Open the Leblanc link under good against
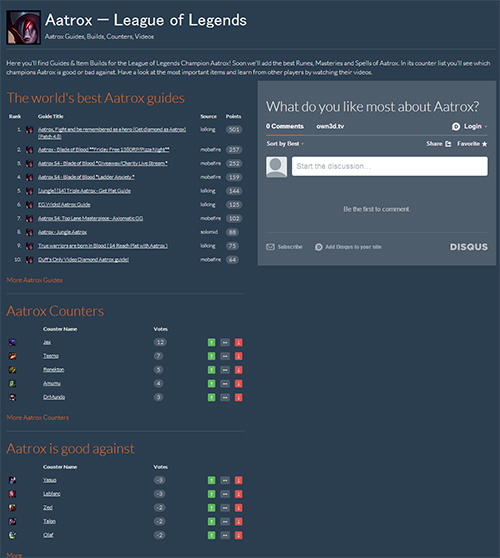 coord(52,494)
